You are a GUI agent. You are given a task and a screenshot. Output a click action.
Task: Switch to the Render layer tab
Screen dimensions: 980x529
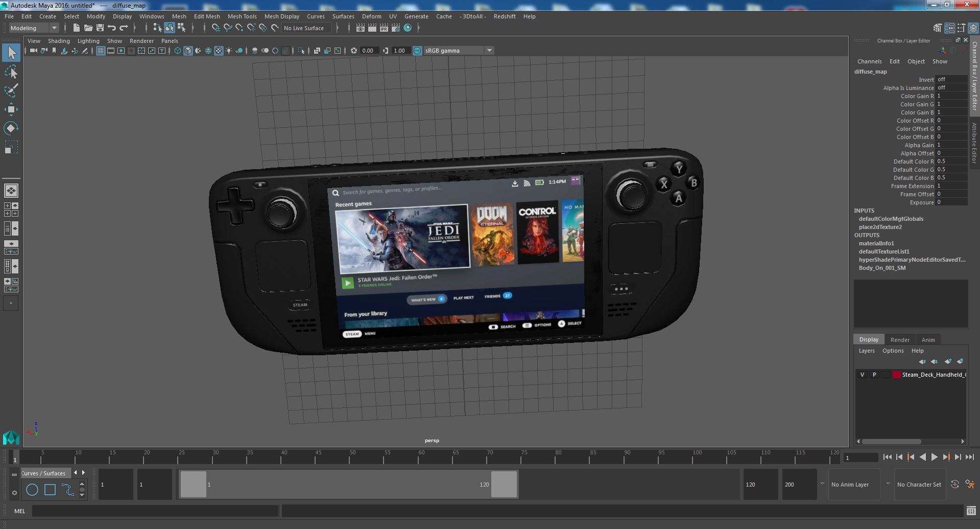[900, 340]
